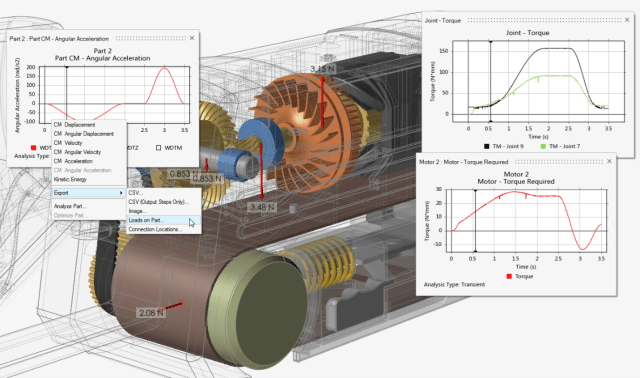The width and height of the screenshot is (640, 378).
Task: Open the Export submenu
Action: click(x=89, y=193)
